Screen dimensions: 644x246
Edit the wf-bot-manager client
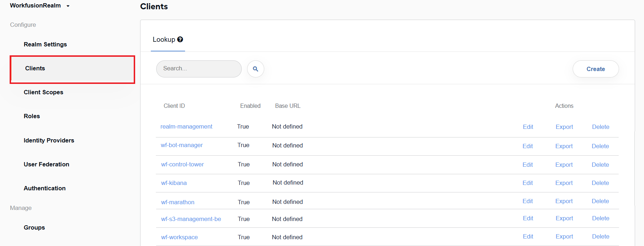click(x=527, y=146)
